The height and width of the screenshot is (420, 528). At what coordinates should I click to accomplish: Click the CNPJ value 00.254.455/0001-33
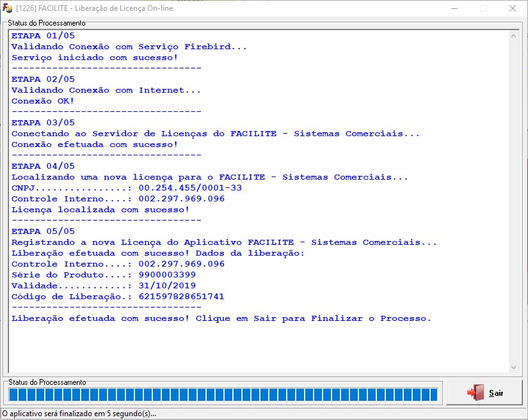click(190, 188)
